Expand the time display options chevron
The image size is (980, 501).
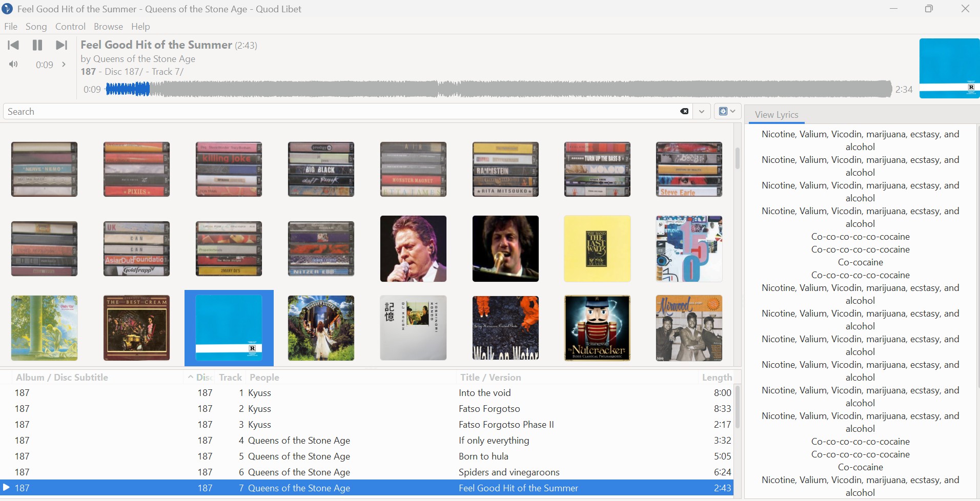pyautogui.click(x=64, y=65)
